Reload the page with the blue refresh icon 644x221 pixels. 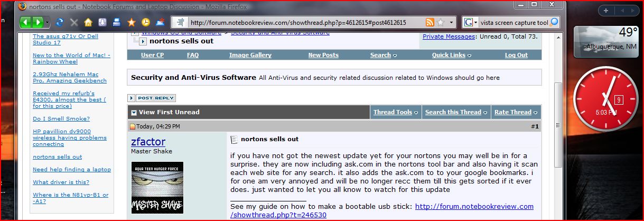click(60, 23)
